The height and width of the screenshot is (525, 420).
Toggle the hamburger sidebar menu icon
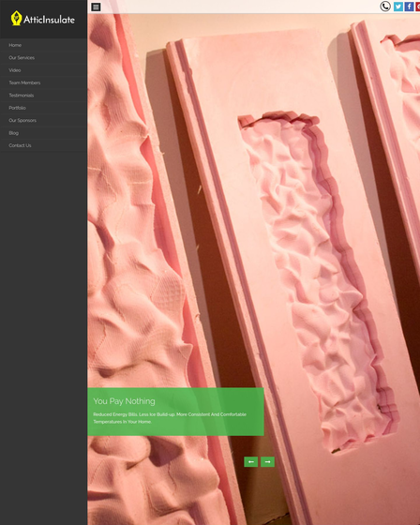click(96, 7)
